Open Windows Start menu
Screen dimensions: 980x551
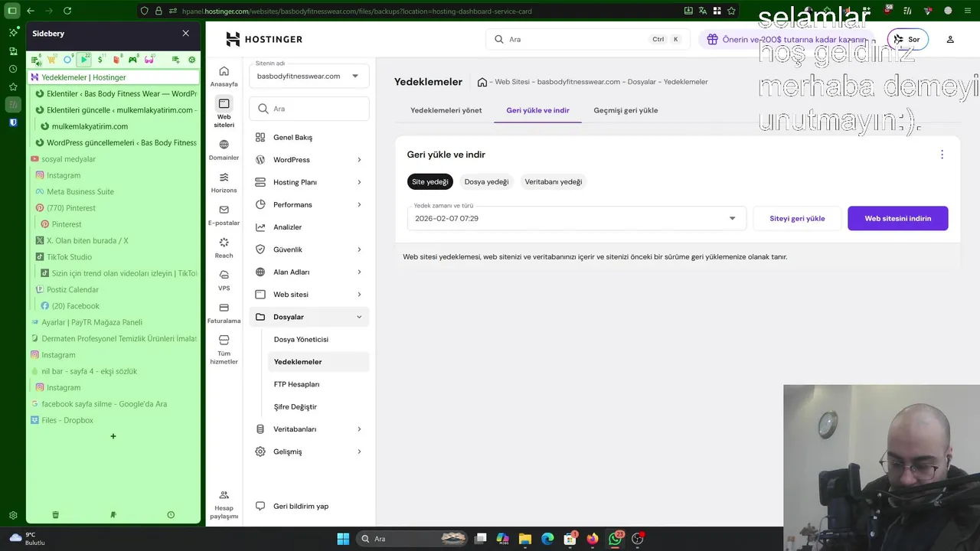pyautogui.click(x=343, y=539)
